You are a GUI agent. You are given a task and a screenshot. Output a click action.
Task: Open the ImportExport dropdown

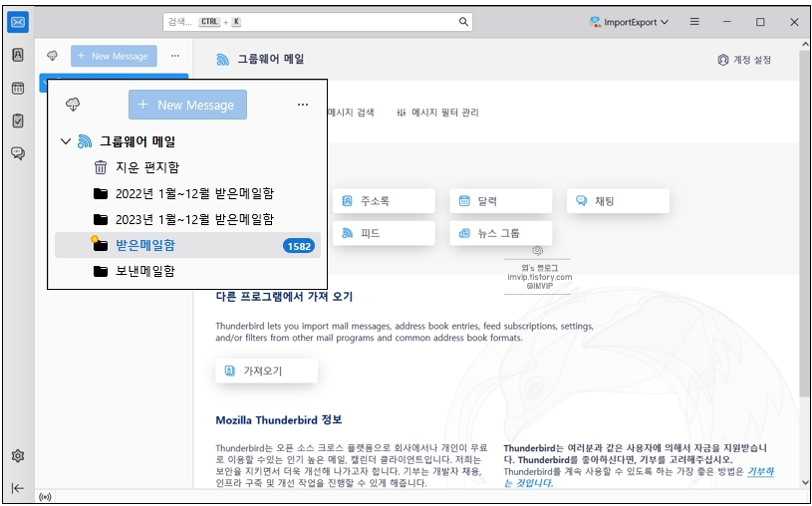pos(630,22)
